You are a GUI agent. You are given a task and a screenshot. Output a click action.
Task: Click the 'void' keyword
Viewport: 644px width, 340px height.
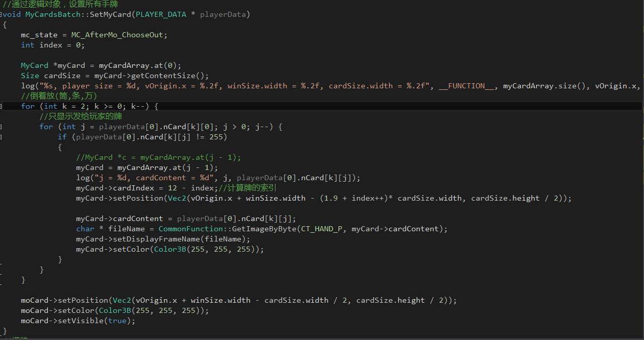tap(12, 14)
